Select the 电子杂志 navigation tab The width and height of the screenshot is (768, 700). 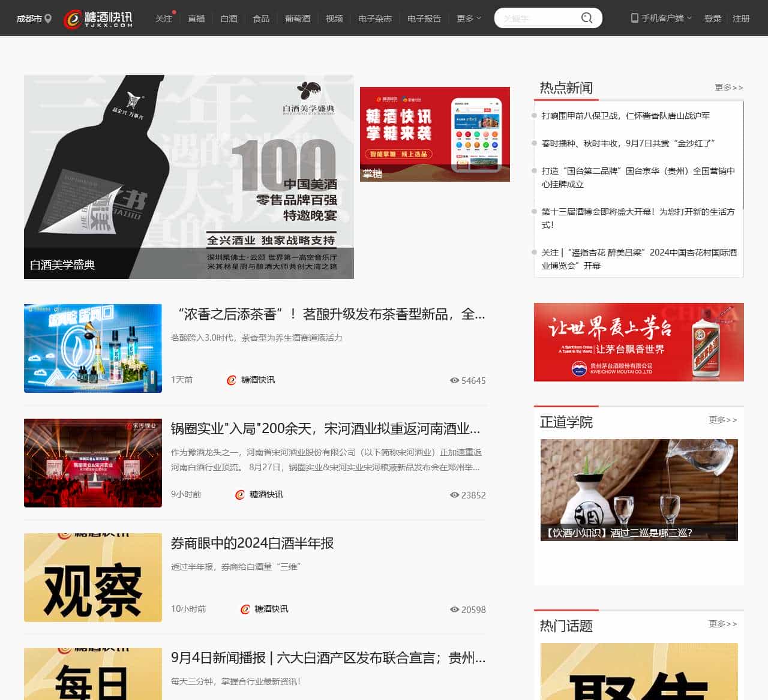coord(374,19)
